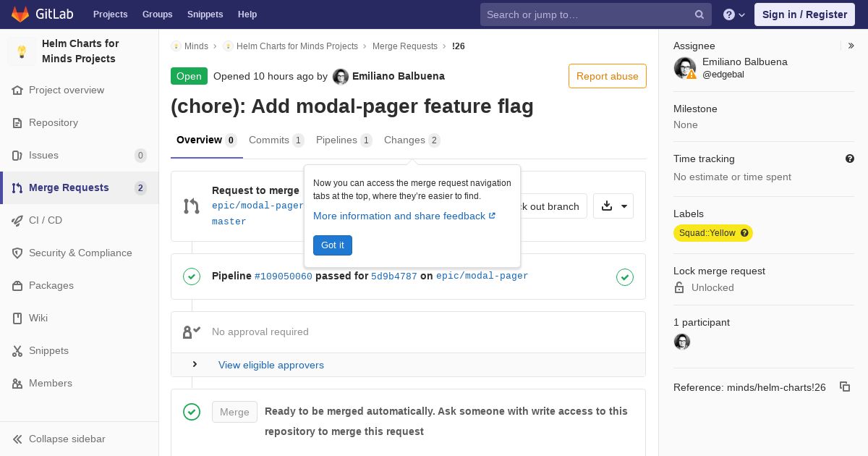Viewport: 868px width, 456px height.
Task: Focus the Search or jump to field
Action: click(586, 14)
